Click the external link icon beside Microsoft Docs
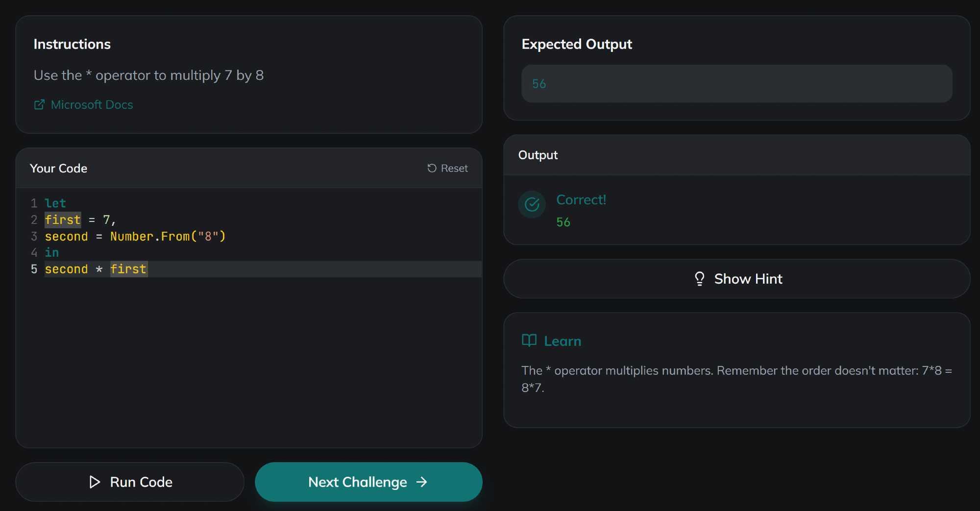 [39, 105]
